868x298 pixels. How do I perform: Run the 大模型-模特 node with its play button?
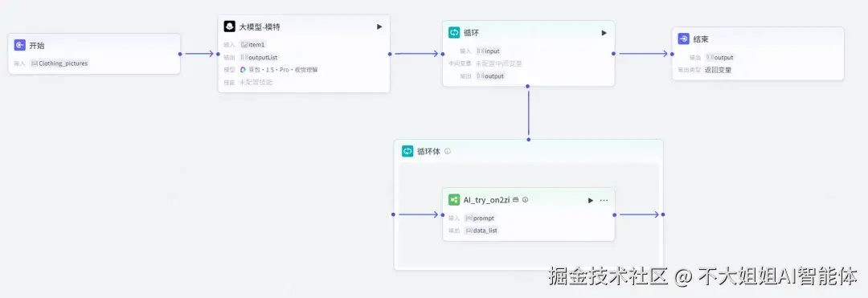pyautogui.click(x=379, y=27)
